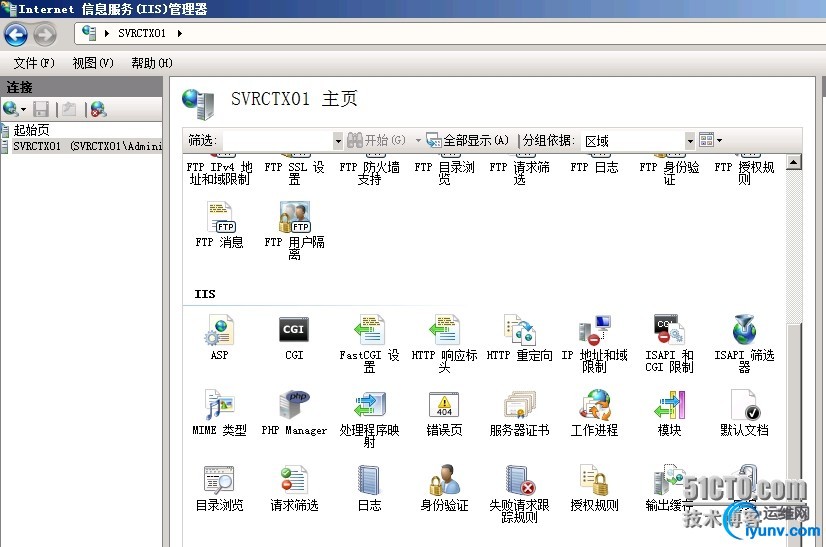
Task: Select 起始页 in the connections tree
Action: [x=32, y=130]
